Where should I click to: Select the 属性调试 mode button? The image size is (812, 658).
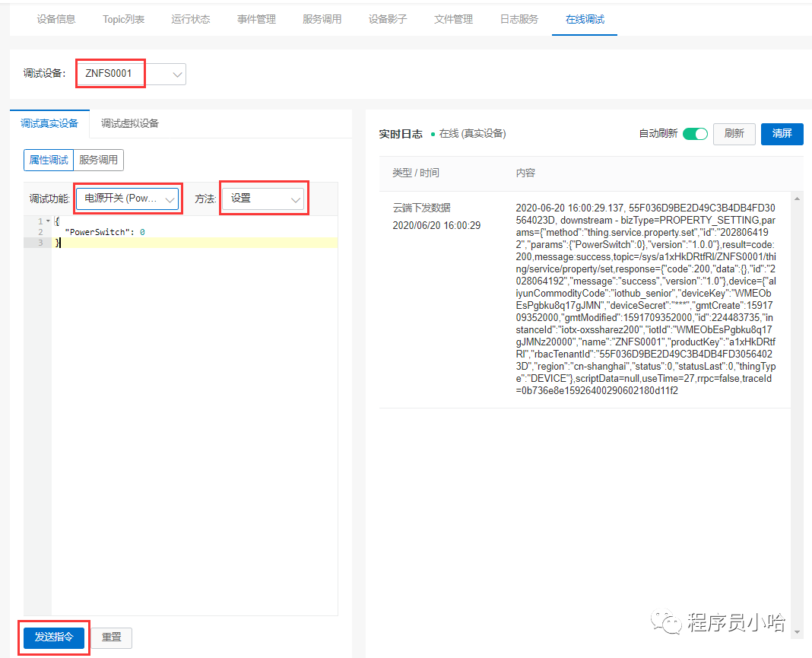coord(49,160)
